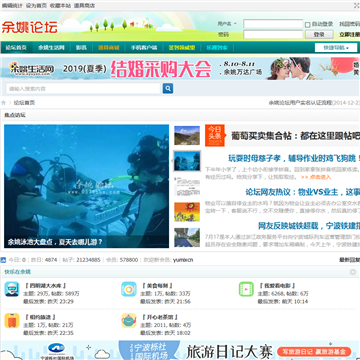This screenshot has height=360, width=360.
Task: Select the orange sunset thumbnail
Action: (x=187, y=212)
